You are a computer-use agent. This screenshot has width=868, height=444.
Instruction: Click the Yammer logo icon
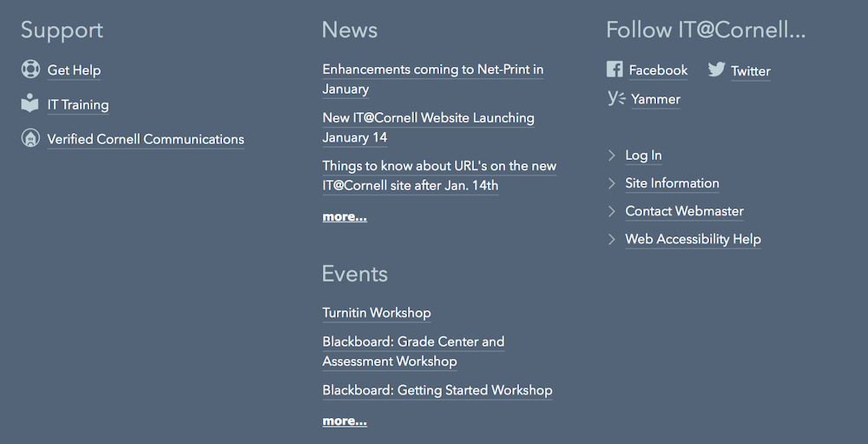click(x=616, y=98)
